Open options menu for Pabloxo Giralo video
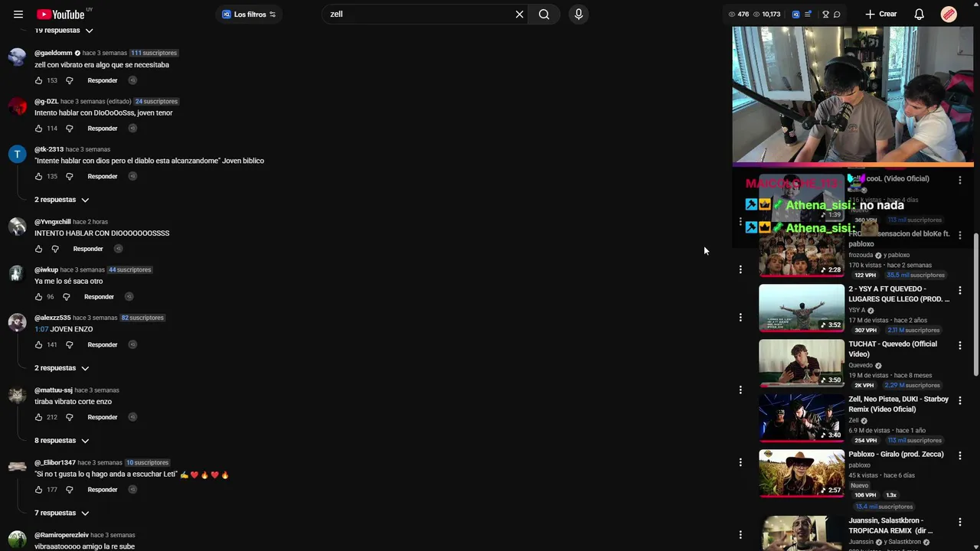 click(959, 456)
